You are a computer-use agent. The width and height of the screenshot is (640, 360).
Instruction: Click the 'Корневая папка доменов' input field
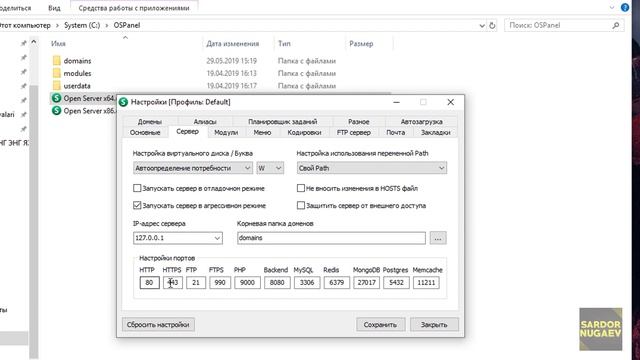[331, 238]
